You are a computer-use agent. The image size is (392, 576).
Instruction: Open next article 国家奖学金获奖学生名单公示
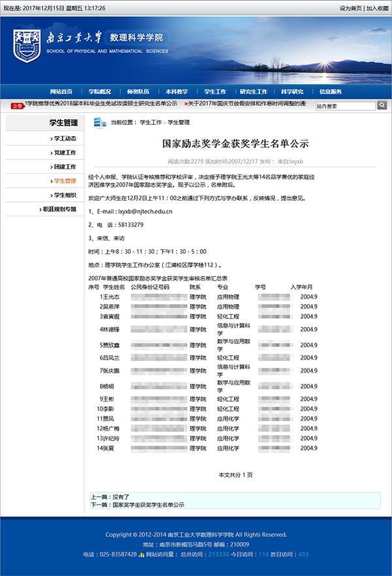point(147,505)
